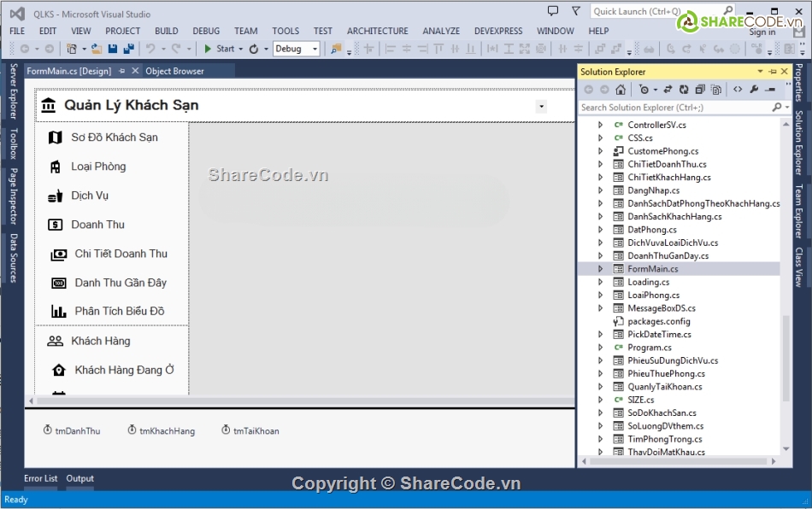This screenshot has height=509, width=812.
Task: Click Preview Selected Items icon
Action: [x=771, y=90]
